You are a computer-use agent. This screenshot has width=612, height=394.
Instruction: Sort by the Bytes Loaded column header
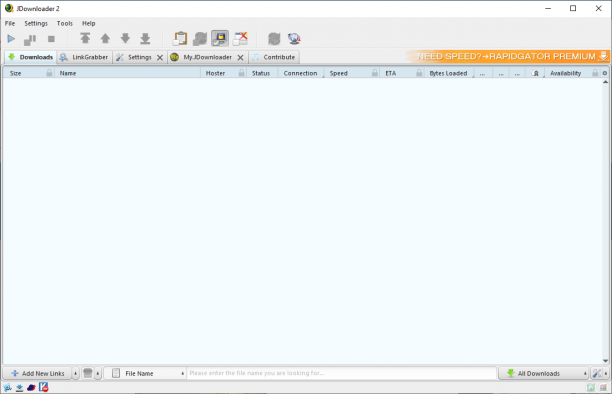448,73
